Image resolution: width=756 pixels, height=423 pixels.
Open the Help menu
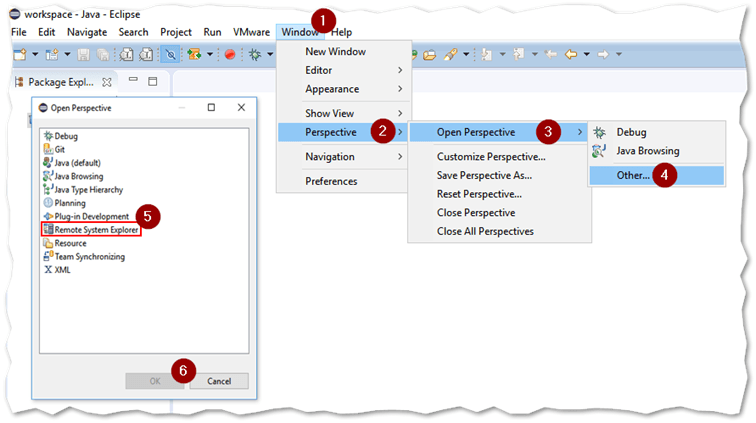pyautogui.click(x=341, y=32)
